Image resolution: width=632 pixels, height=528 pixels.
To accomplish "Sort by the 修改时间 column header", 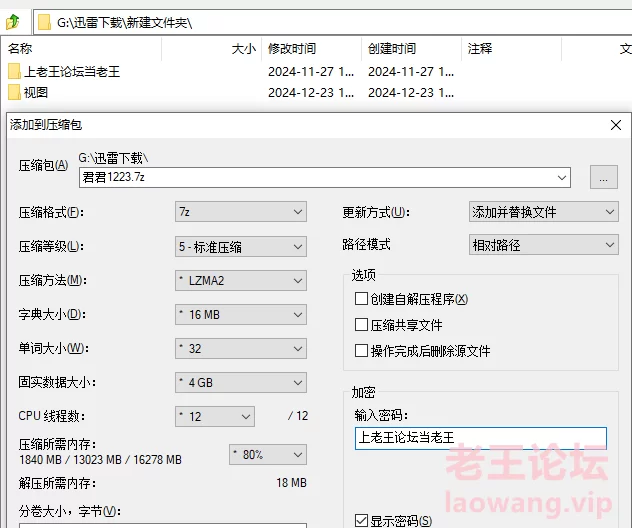I will (292, 49).
